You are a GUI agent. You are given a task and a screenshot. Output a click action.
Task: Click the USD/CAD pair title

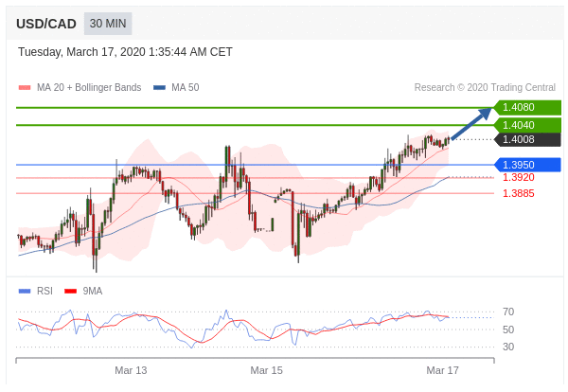coord(46,24)
